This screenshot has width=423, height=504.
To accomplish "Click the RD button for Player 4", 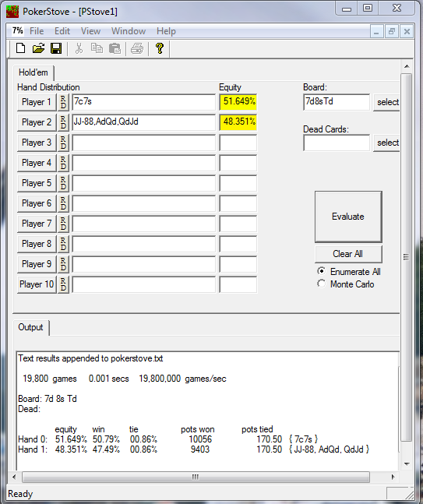I will click(63, 163).
